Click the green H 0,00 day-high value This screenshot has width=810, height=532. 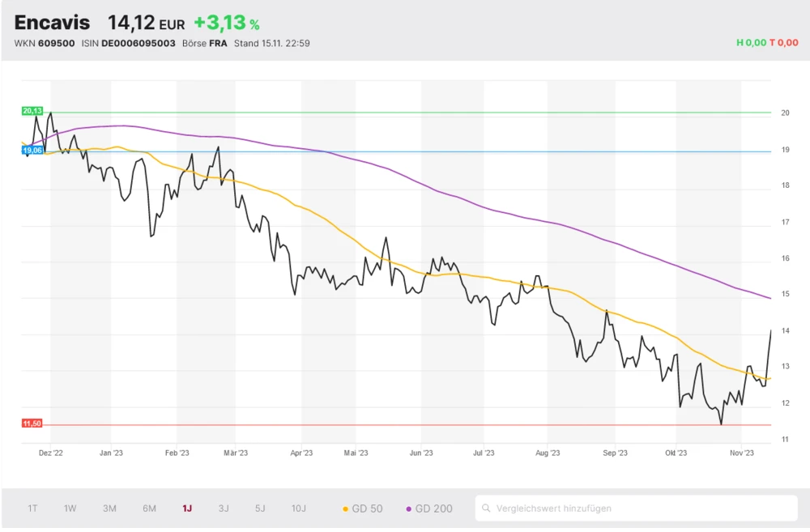(751, 43)
